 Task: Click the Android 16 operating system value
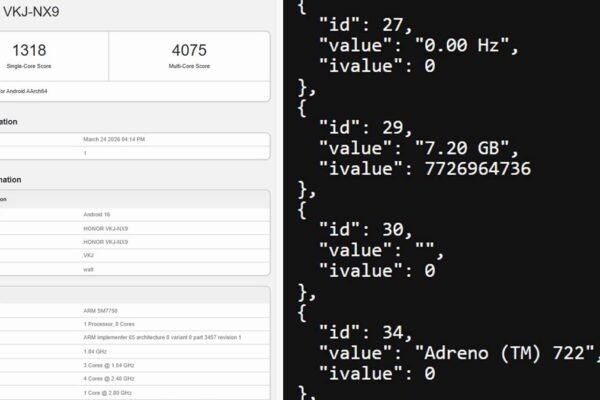click(98, 214)
